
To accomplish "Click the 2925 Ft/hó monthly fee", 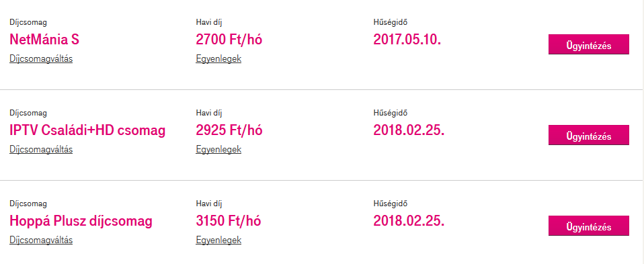I will click(229, 130).
